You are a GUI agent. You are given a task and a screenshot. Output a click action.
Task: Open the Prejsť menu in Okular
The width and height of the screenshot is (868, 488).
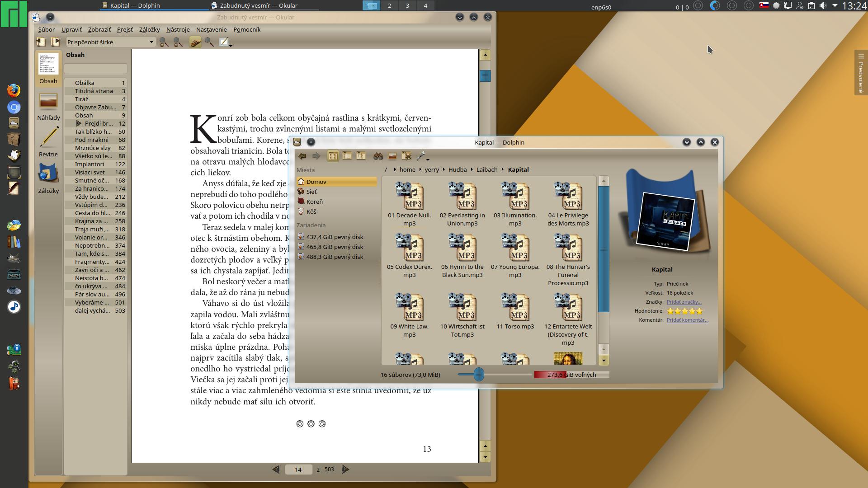coord(125,29)
